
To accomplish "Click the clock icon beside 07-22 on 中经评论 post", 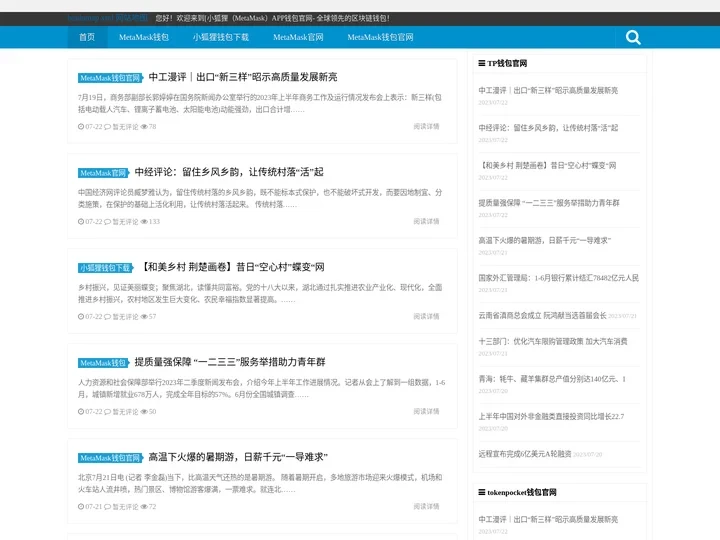I will [81, 222].
